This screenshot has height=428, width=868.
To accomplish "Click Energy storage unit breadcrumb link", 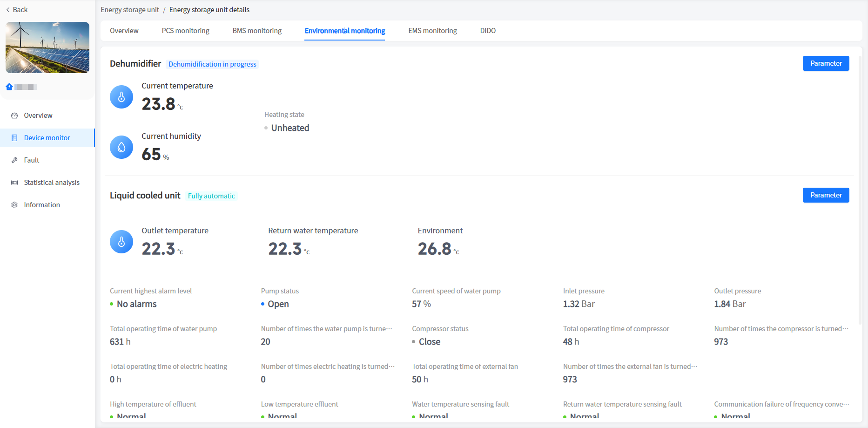I will (130, 10).
